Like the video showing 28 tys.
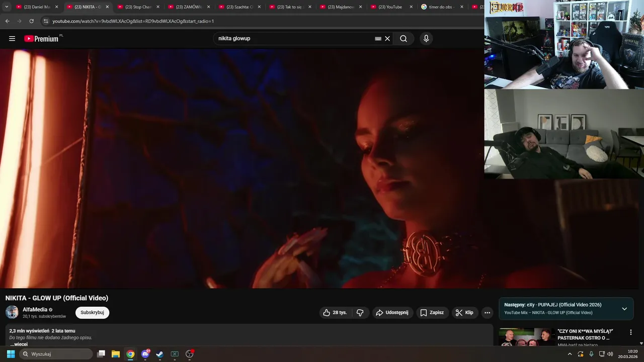 pos(336,313)
